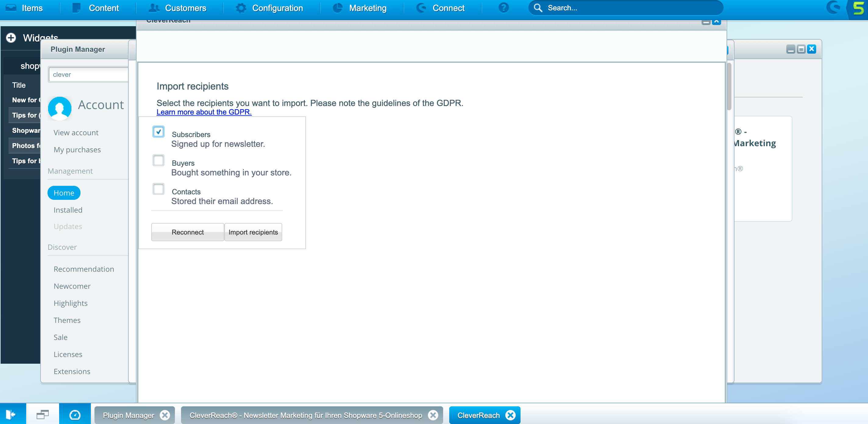
Task: Open Newcomer in Discover section
Action: (x=72, y=286)
